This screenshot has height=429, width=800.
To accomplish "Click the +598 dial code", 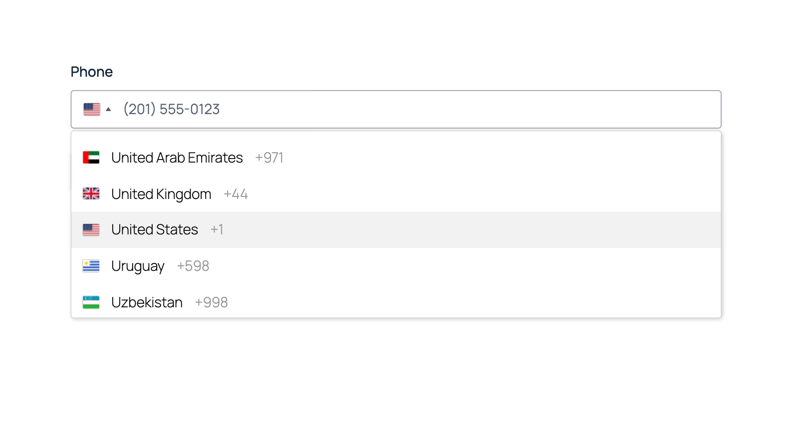I will [x=193, y=266].
